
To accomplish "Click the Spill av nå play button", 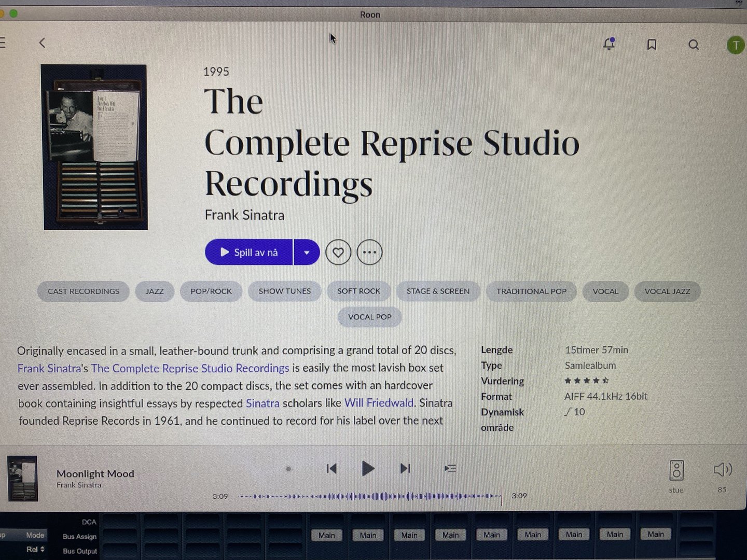I will pyautogui.click(x=249, y=252).
